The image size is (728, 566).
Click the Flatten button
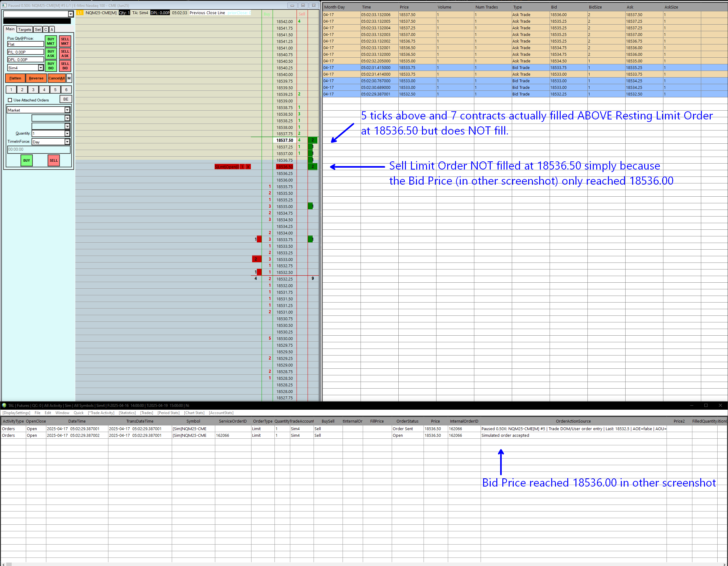tap(15, 78)
